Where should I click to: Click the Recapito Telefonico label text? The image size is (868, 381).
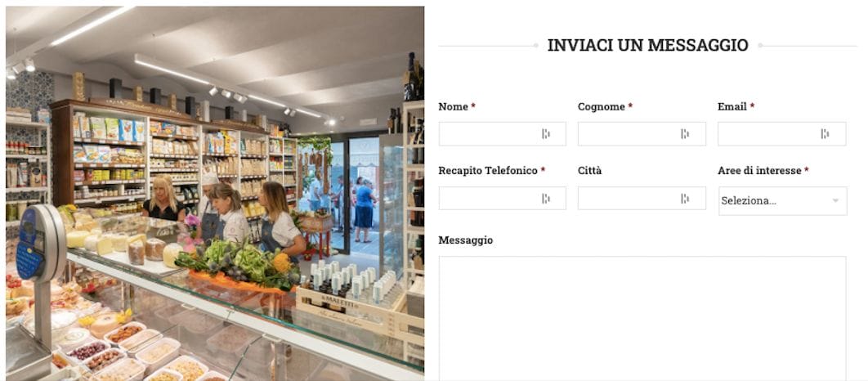pos(488,171)
